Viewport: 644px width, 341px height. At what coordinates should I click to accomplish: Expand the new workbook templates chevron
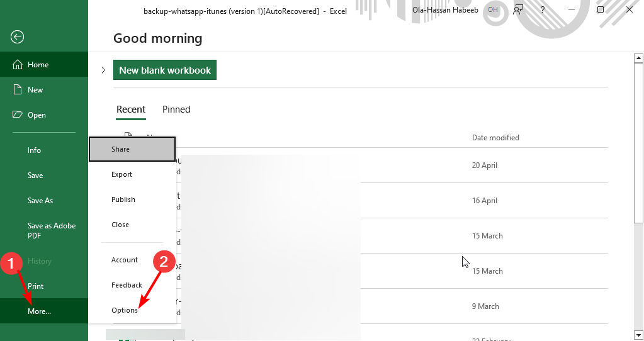[x=103, y=70]
